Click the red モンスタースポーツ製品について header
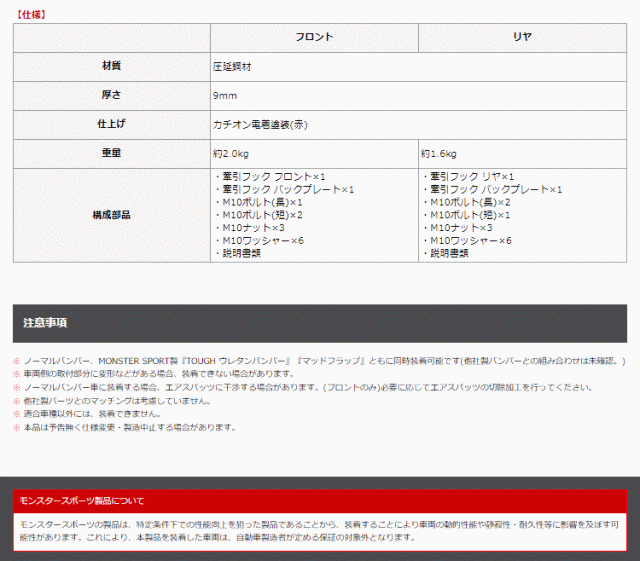 tap(320, 500)
